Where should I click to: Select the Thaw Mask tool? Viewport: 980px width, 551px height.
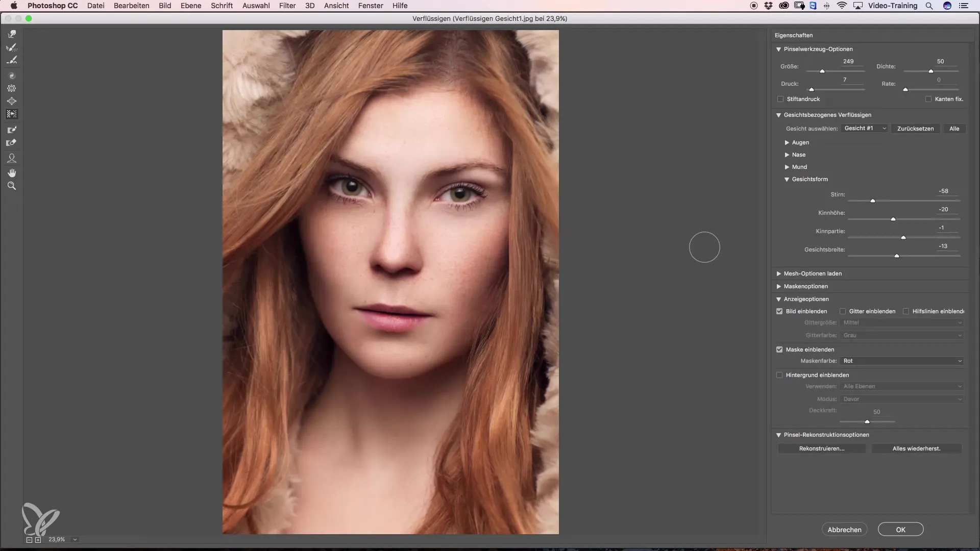(12, 143)
